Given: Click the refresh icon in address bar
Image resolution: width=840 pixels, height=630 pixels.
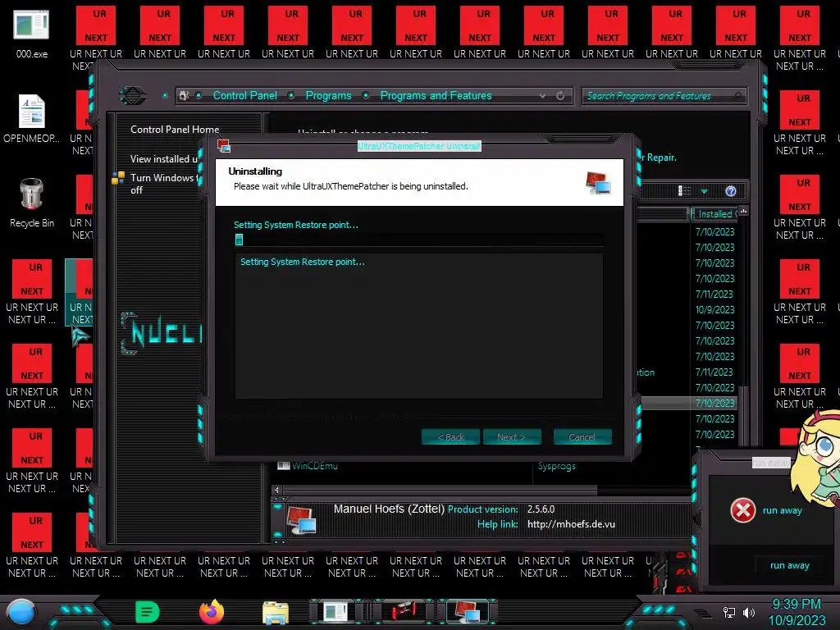Looking at the screenshot, I should (560, 96).
